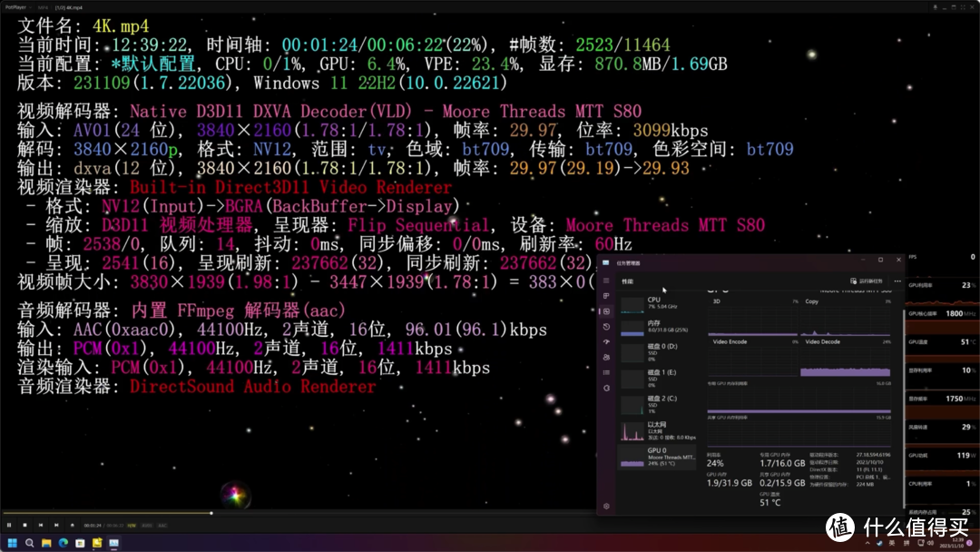Click the Steam icon in the system tray

[x=880, y=544]
